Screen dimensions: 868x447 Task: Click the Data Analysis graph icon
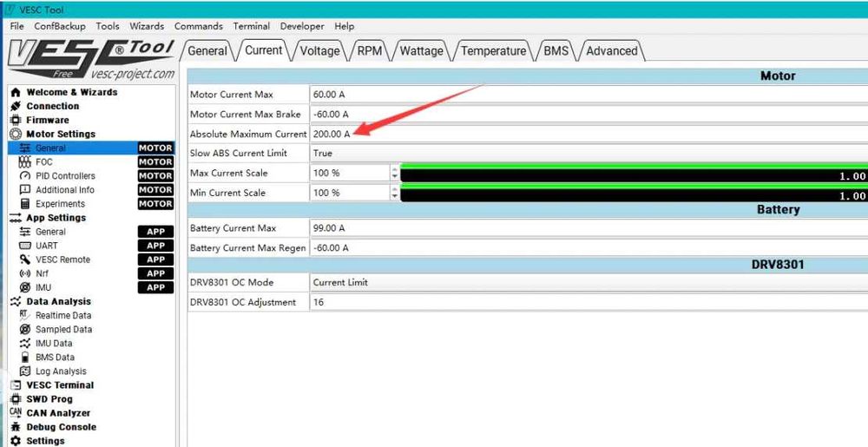[x=16, y=301]
